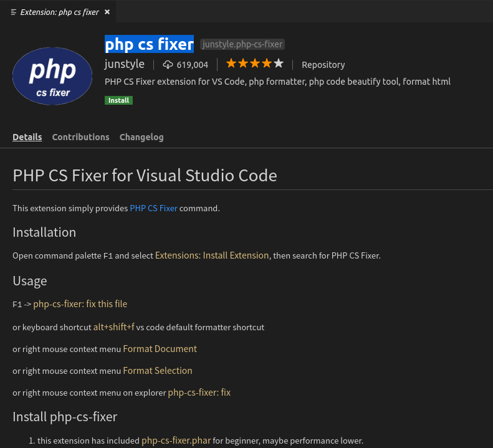This screenshot has width=493, height=448.
Task: Click the Format Selection text
Action: [x=158, y=371]
